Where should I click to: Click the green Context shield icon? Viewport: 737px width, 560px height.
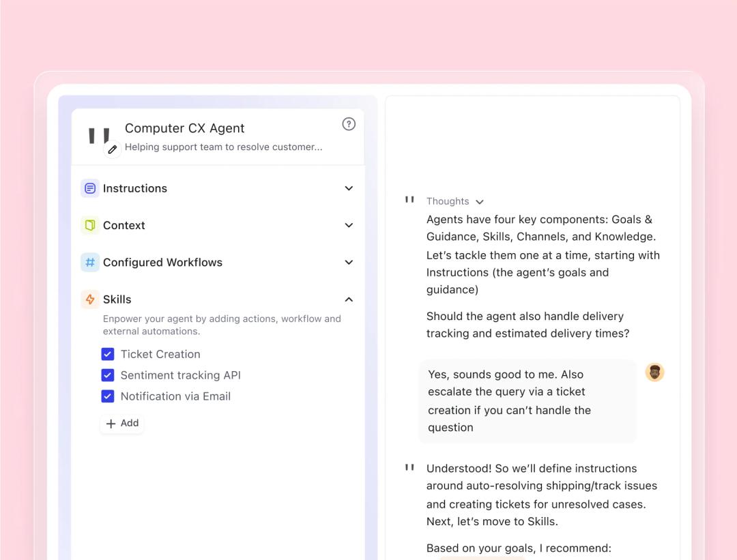point(89,225)
